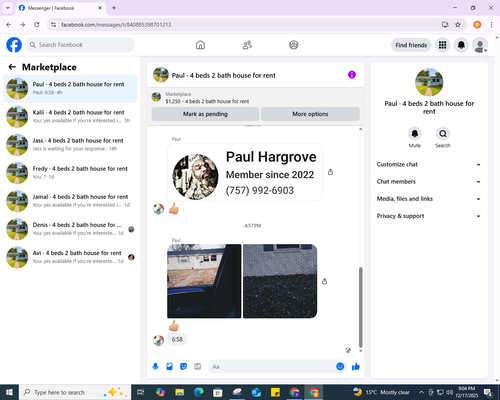Screen dimensions: 500x400
Task: Send a thumbs-up like
Action: 356,367
